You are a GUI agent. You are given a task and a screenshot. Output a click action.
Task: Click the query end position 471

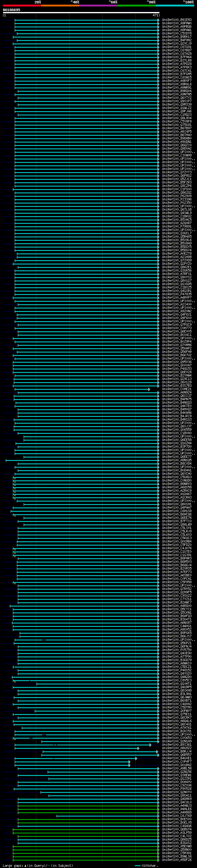pyautogui.click(x=155, y=15)
